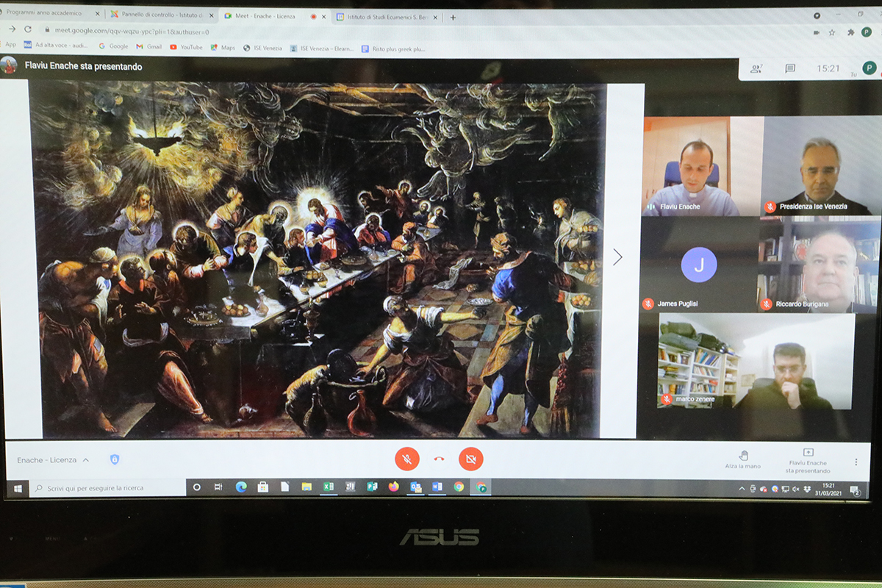Click the Dropbox tray icon

pos(807,490)
